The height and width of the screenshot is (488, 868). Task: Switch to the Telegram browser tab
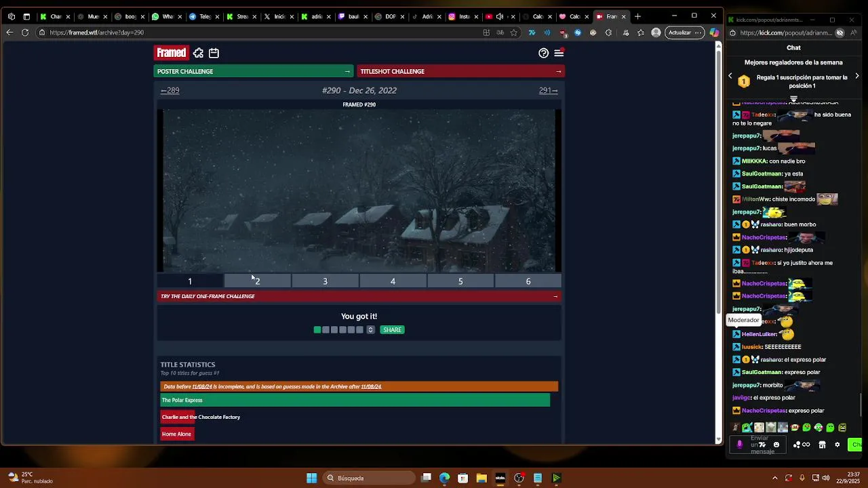(203, 16)
